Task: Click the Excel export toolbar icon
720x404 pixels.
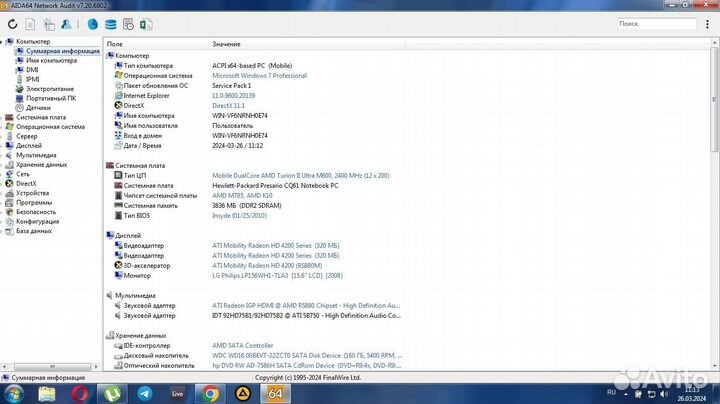Action: tap(146, 24)
